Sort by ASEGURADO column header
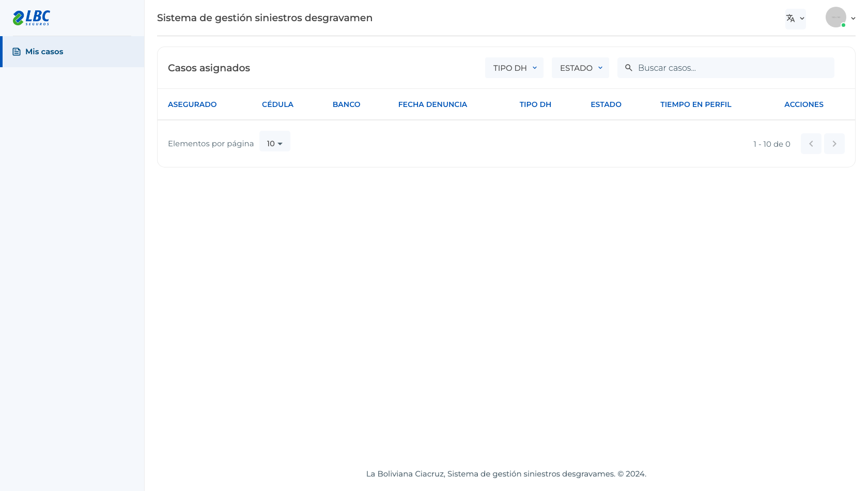 (192, 104)
